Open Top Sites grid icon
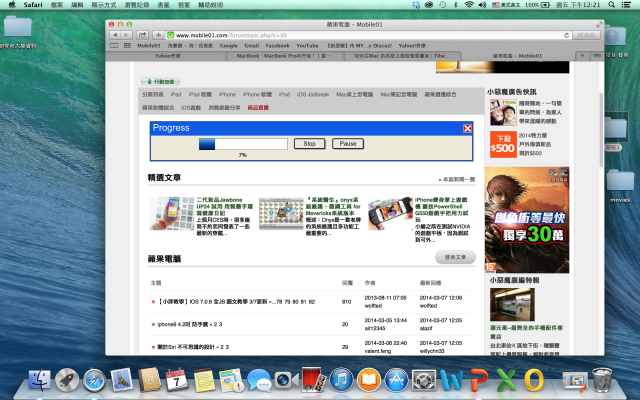The height and width of the screenshot is (400, 640). point(127,46)
